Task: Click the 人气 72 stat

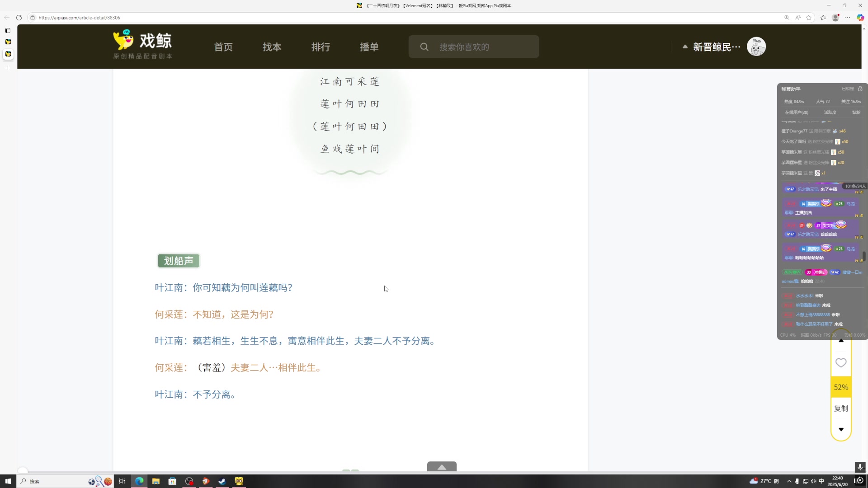Action: point(823,102)
